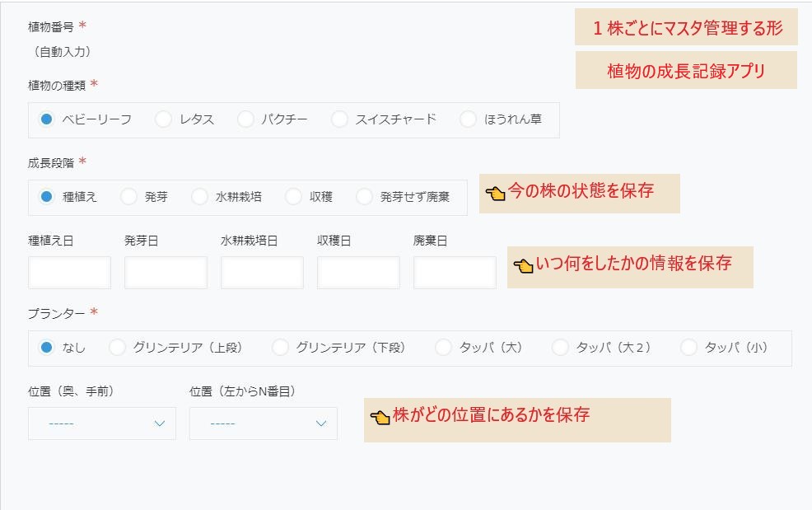Select the ほうれん草 radio option

(468, 119)
